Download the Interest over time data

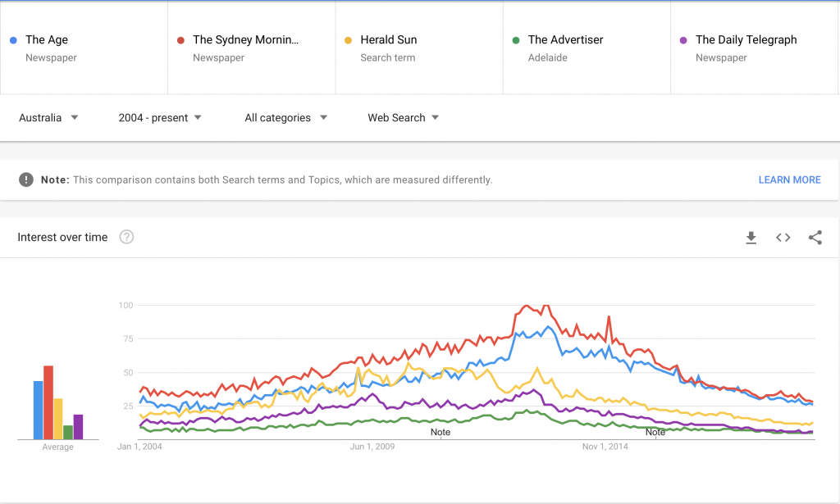point(751,238)
